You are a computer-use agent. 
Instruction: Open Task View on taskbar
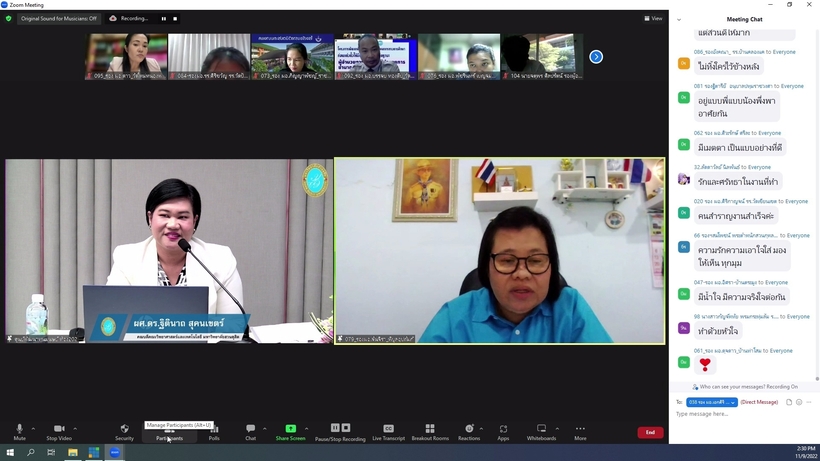(x=51, y=452)
